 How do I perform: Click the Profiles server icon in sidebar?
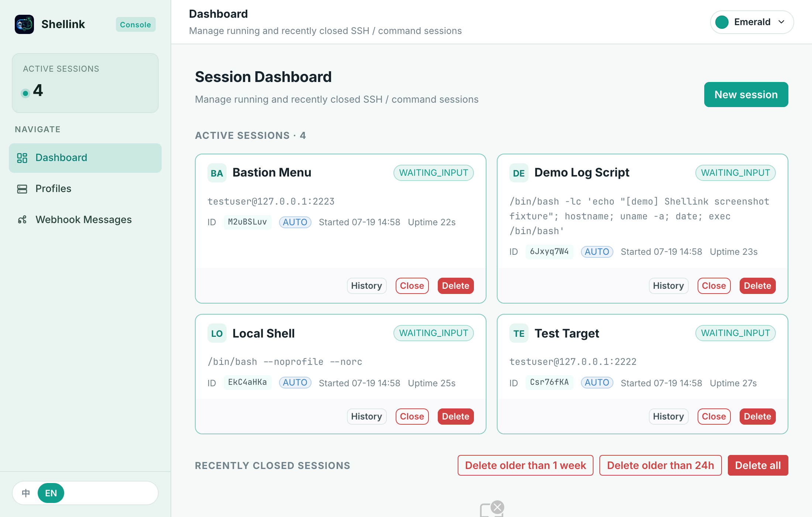tap(22, 189)
